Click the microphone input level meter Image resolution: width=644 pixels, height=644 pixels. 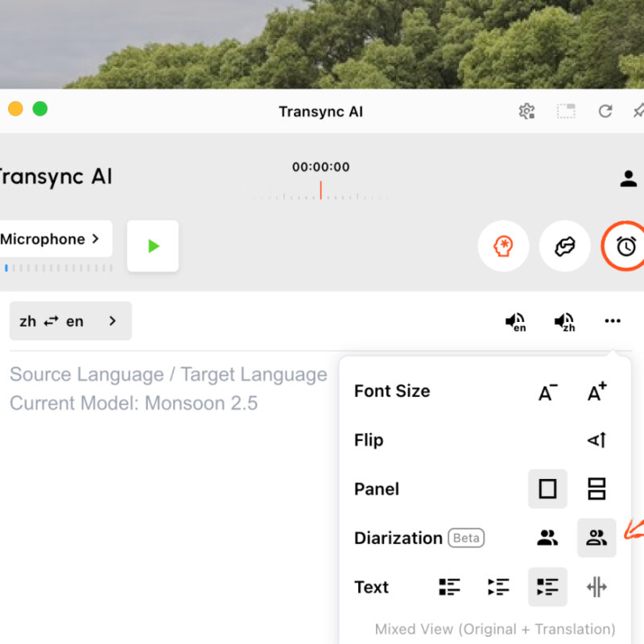pos(58,268)
